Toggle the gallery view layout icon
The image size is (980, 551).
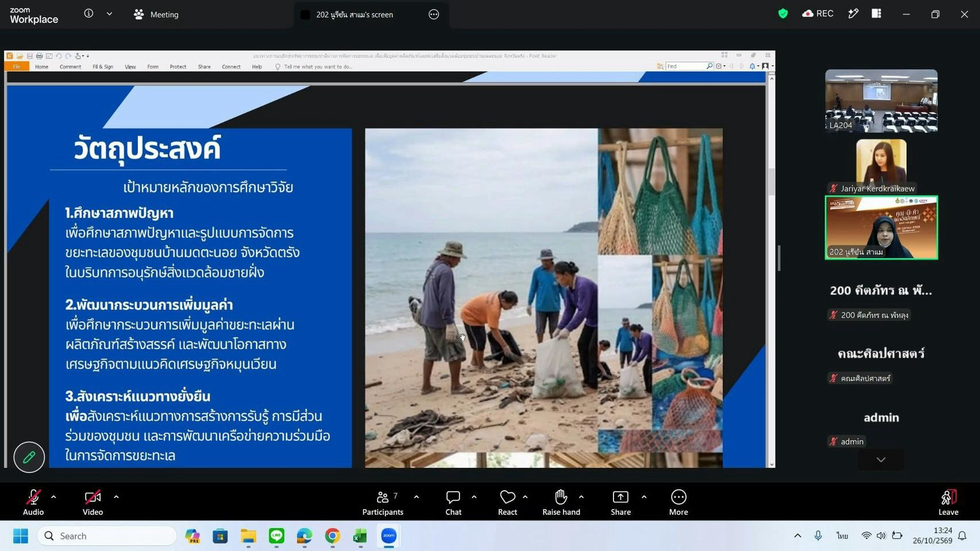[877, 14]
